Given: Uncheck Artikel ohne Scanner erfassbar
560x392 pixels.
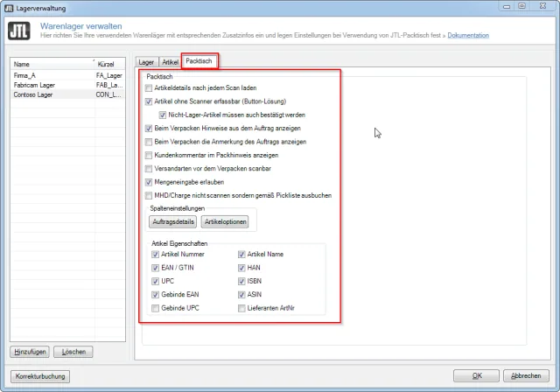Looking at the screenshot, I should [149, 101].
